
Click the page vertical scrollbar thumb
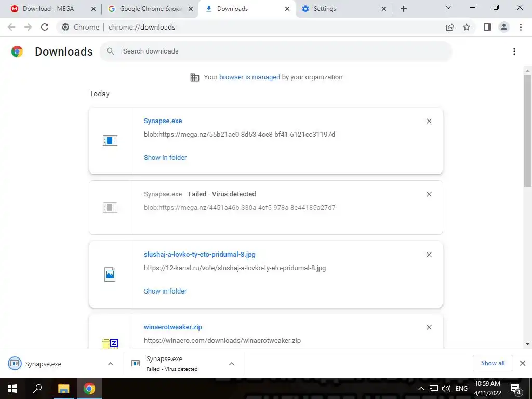pos(527,130)
